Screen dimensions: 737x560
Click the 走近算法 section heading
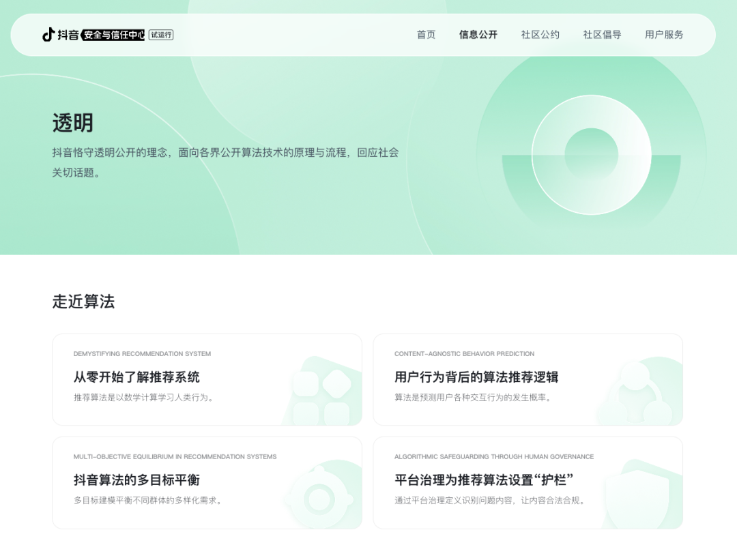[x=83, y=301]
